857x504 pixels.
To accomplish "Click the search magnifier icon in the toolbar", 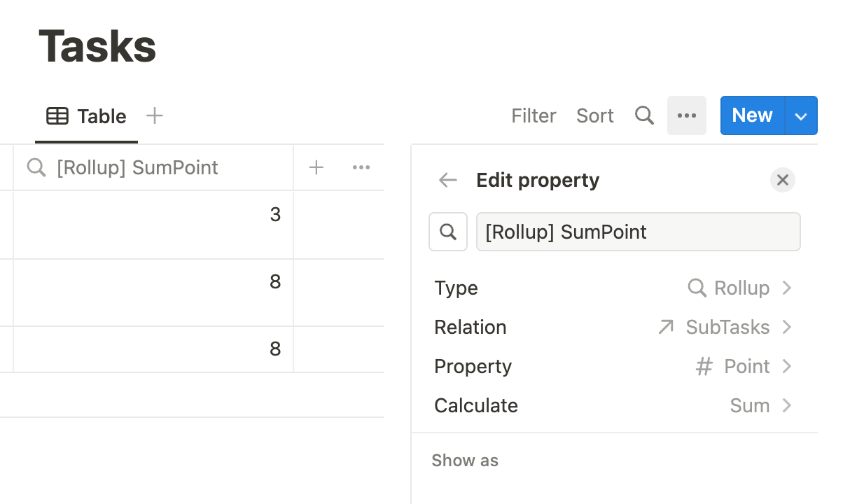I will [644, 115].
